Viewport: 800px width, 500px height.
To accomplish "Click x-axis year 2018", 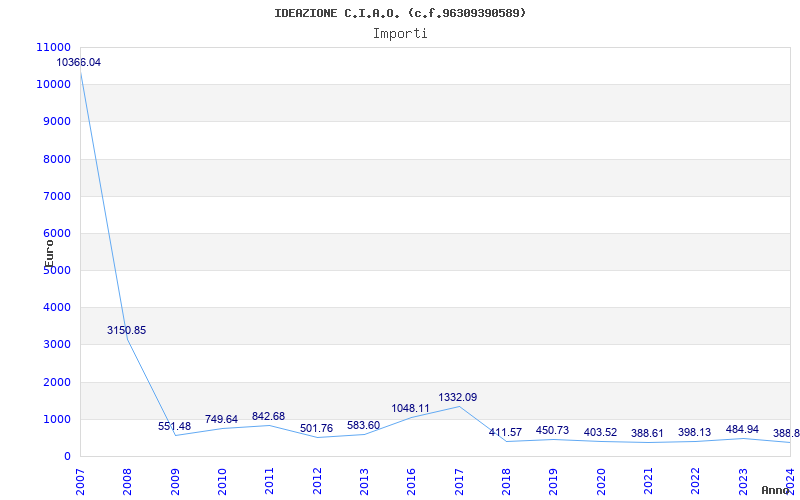I will click(506, 481).
